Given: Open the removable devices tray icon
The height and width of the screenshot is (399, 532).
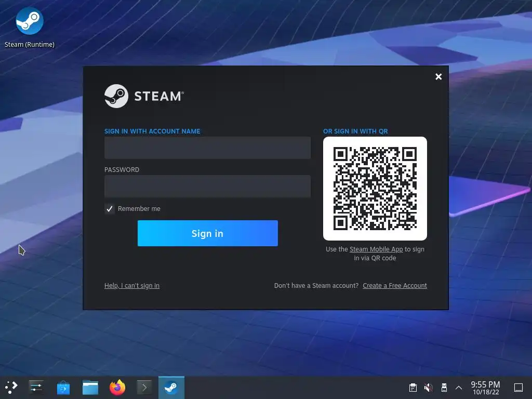Looking at the screenshot, I should [x=444, y=388].
